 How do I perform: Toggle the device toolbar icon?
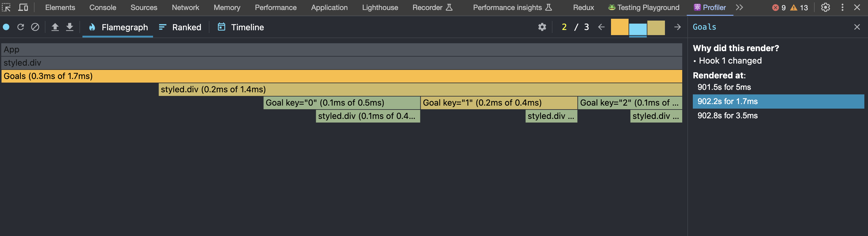[x=23, y=7]
